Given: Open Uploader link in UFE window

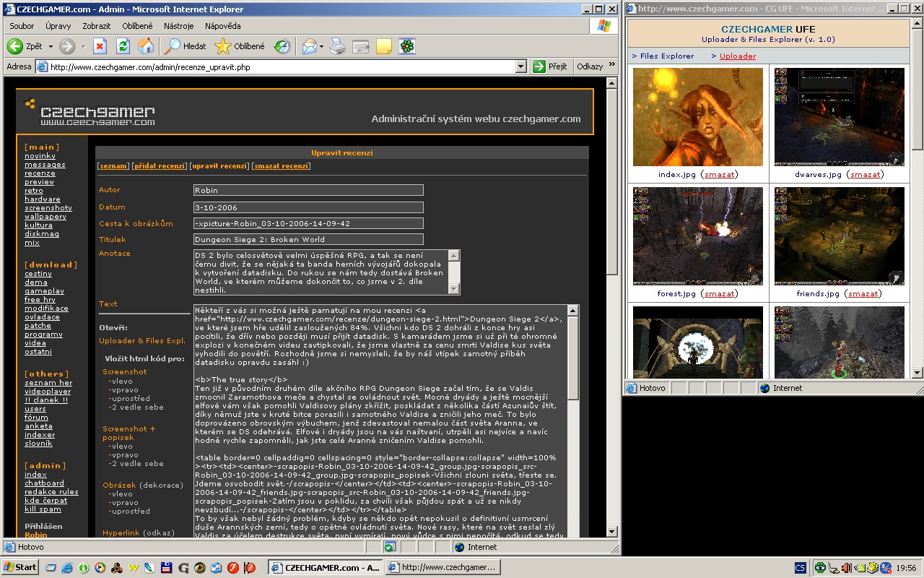Looking at the screenshot, I should coord(738,56).
